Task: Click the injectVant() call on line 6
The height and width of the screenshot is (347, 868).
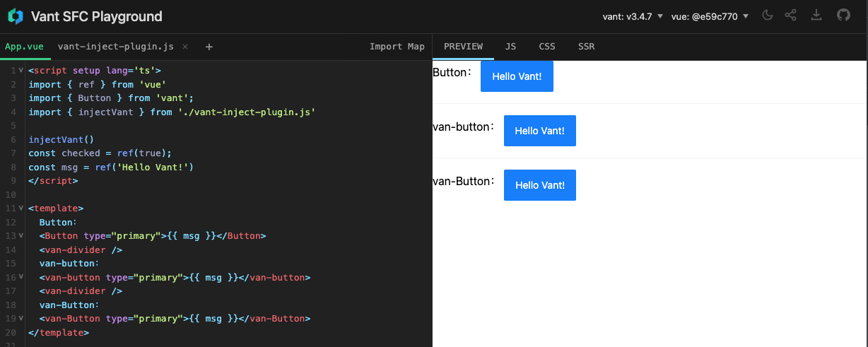Action: tap(61, 139)
